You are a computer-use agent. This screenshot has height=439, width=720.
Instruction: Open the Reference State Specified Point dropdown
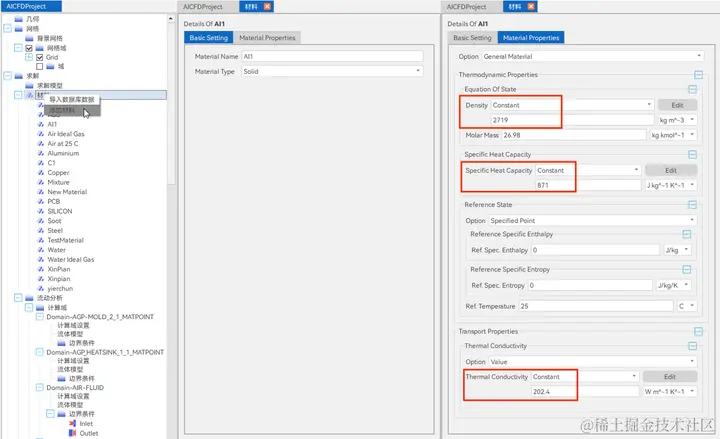pos(592,220)
